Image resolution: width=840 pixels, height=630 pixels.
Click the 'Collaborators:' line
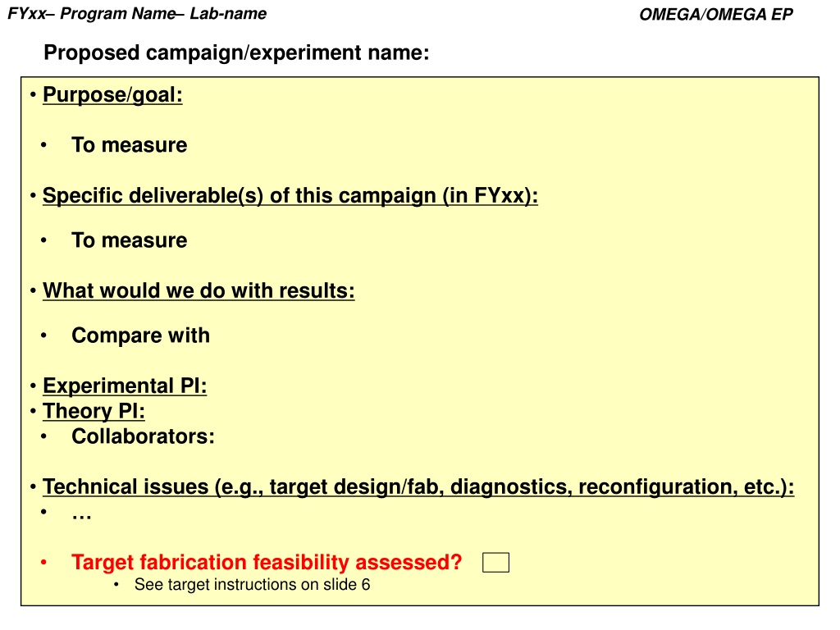pyautogui.click(x=143, y=436)
